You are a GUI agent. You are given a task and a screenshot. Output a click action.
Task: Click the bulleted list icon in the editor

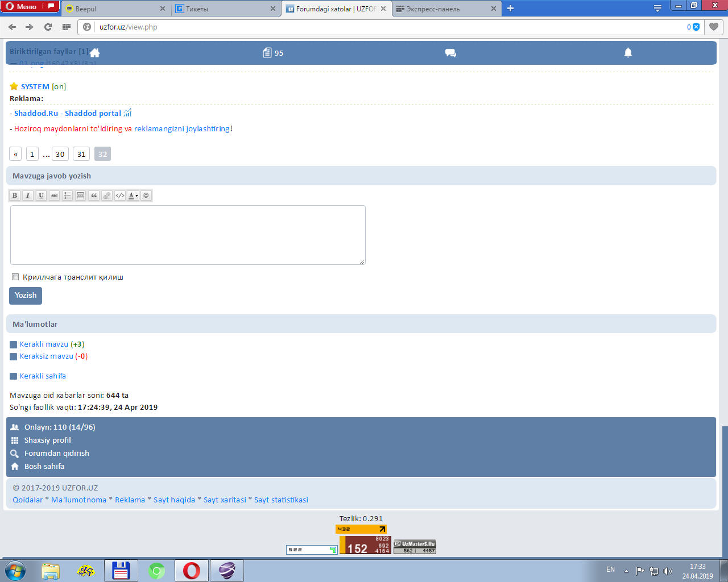click(67, 196)
